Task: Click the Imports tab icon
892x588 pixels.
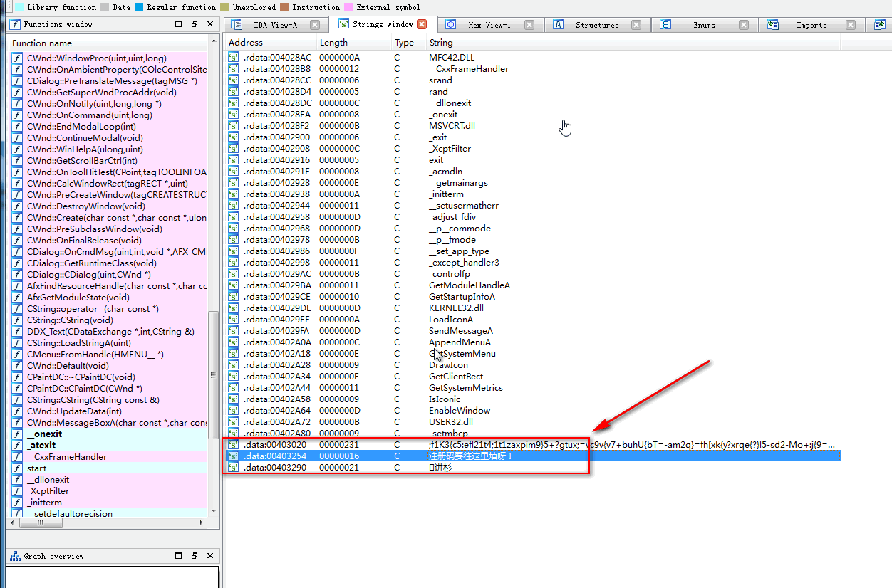Action: tap(773, 24)
